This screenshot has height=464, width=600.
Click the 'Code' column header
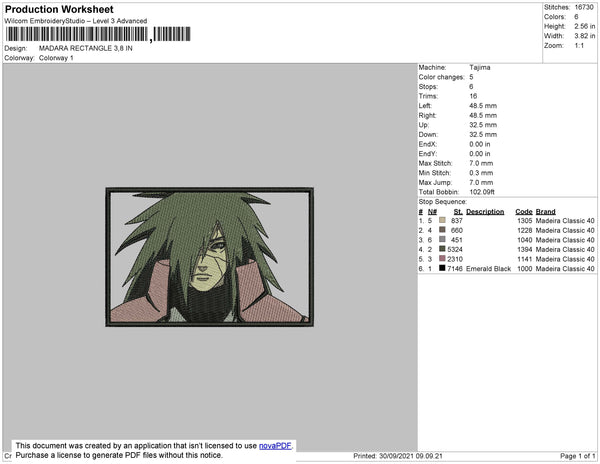pyautogui.click(x=523, y=212)
